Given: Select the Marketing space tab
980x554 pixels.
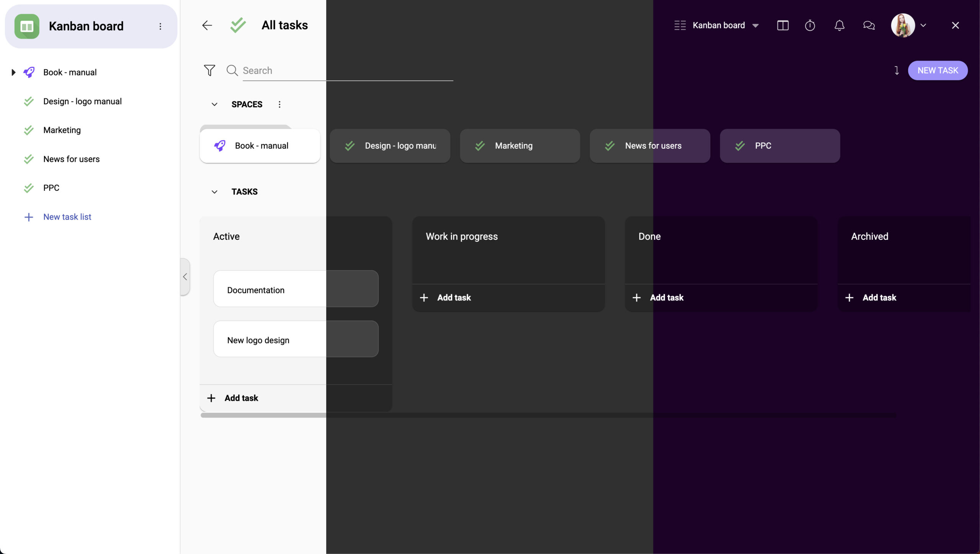Looking at the screenshot, I should pos(519,146).
